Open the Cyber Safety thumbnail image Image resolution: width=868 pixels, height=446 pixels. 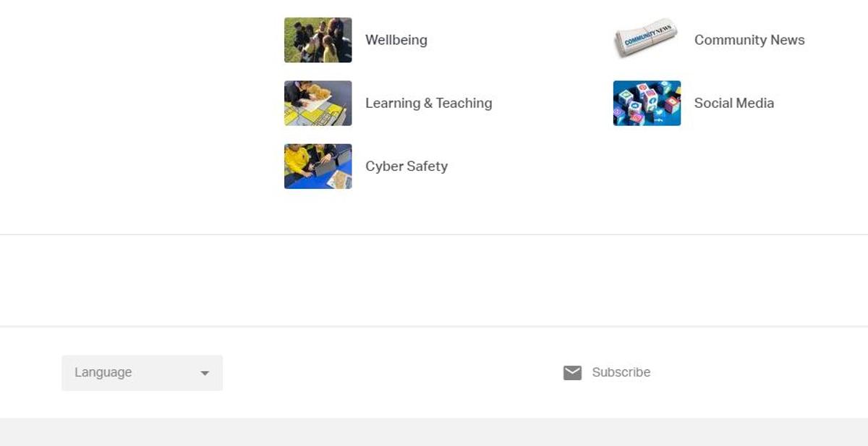pyautogui.click(x=318, y=166)
